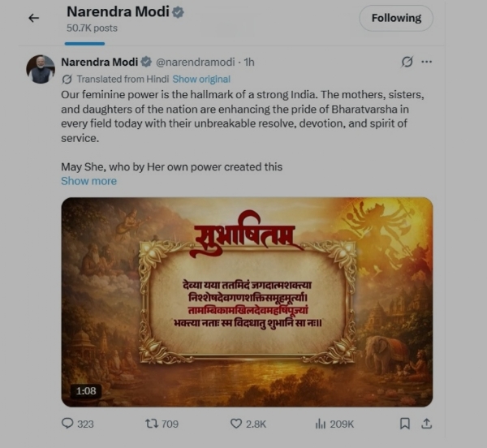487x448 pixels.
Task: Click the verified badge in the header
Action: [178, 13]
